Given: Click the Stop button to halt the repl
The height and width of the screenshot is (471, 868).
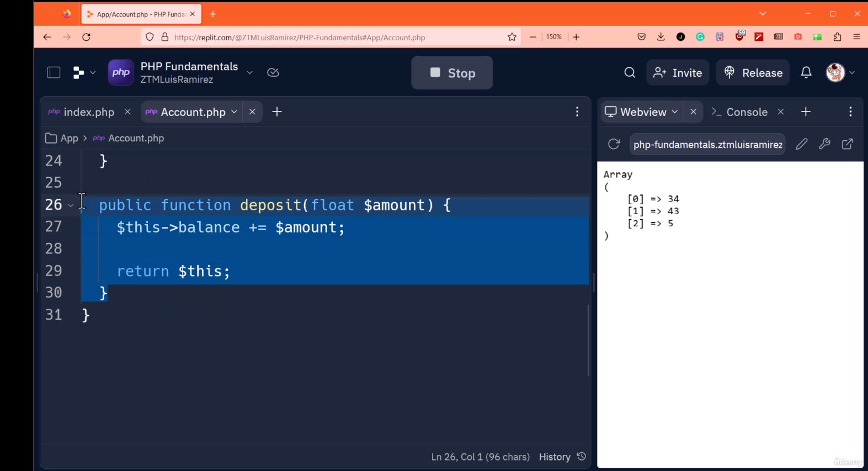Looking at the screenshot, I should [x=452, y=73].
